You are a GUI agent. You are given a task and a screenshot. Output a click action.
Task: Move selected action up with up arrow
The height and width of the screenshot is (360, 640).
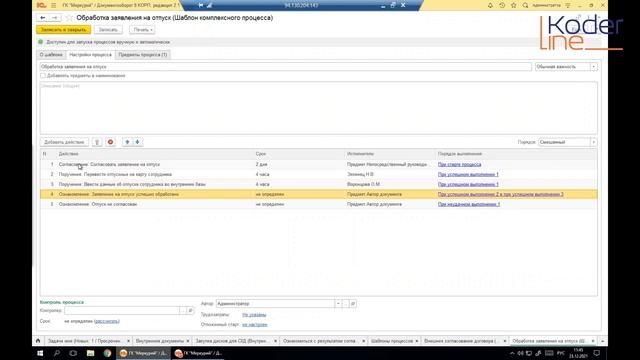pyautogui.click(x=127, y=142)
